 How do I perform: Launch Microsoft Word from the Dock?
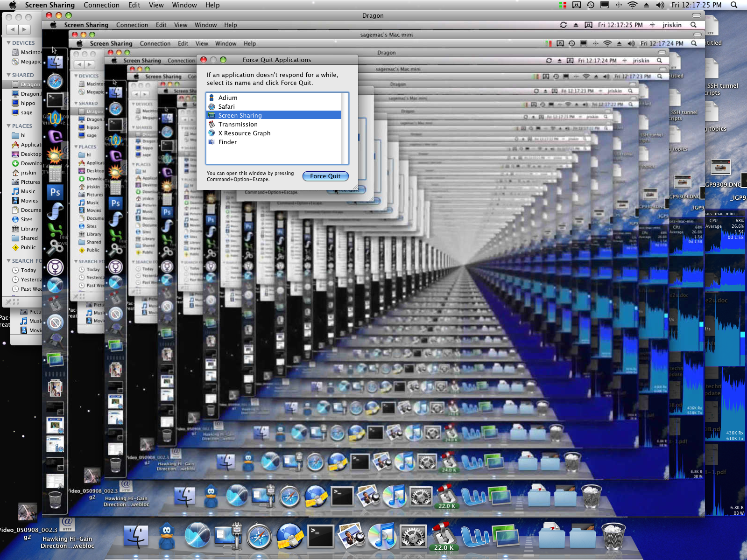click(475, 537)
